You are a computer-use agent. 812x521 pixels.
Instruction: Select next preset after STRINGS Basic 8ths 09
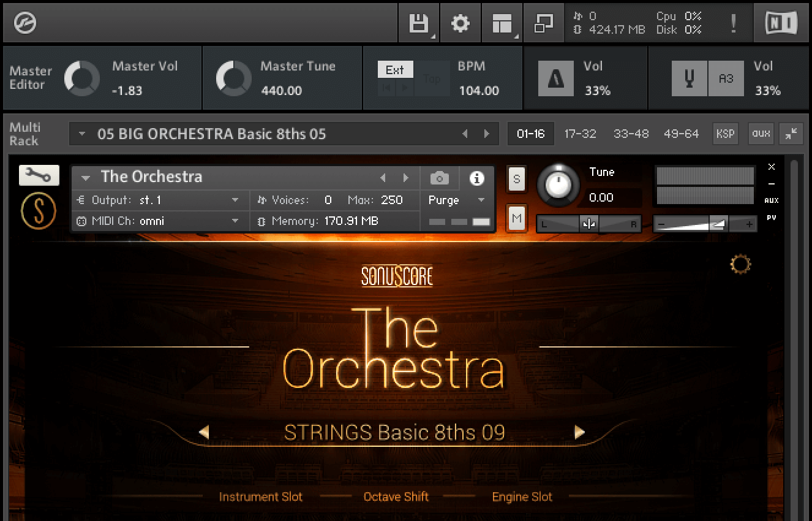tap(579, 432)
